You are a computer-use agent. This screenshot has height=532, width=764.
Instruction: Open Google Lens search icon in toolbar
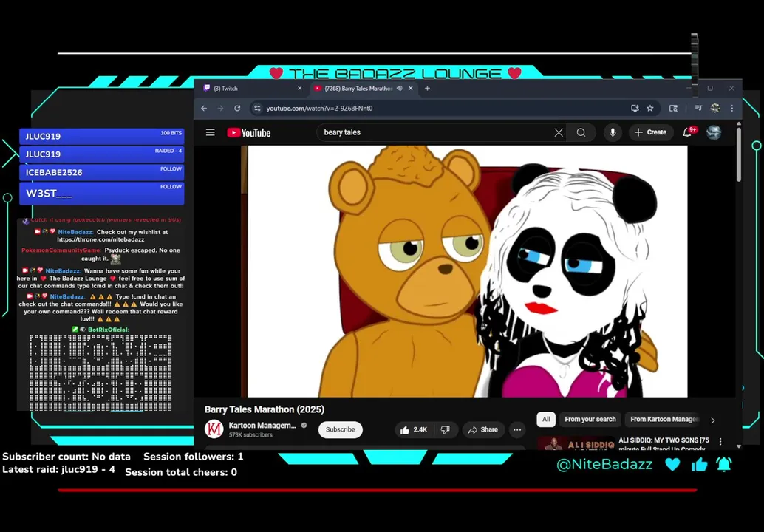pyautogui.click(x=673, y=108)
